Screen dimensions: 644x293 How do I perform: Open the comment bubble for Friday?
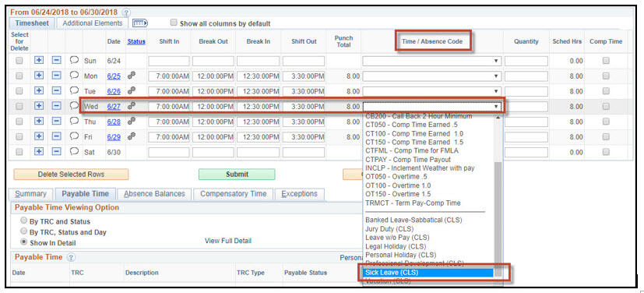point(74,136)
